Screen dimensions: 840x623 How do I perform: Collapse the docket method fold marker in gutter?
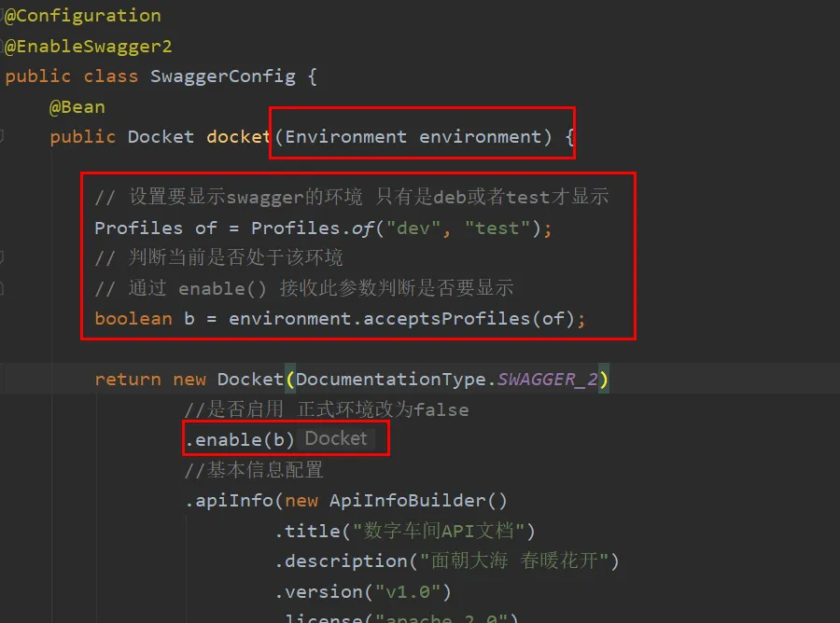tap(2, 137)
